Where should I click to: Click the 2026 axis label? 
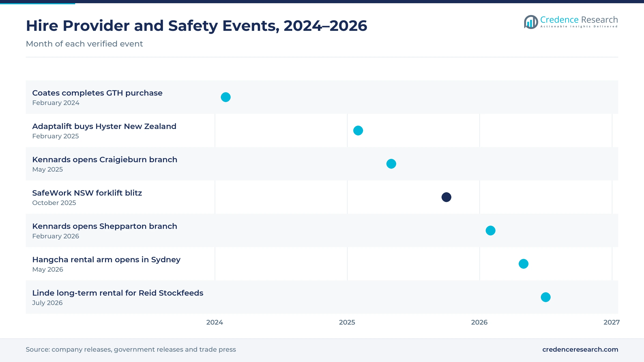(x=479, y=322)
